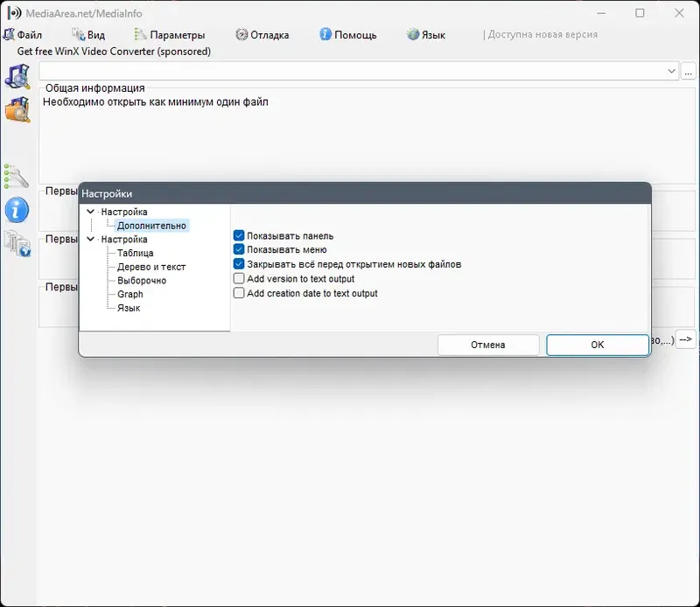
Task: Collapse the second Настройка tree node
Action: [x=91, y=240]
